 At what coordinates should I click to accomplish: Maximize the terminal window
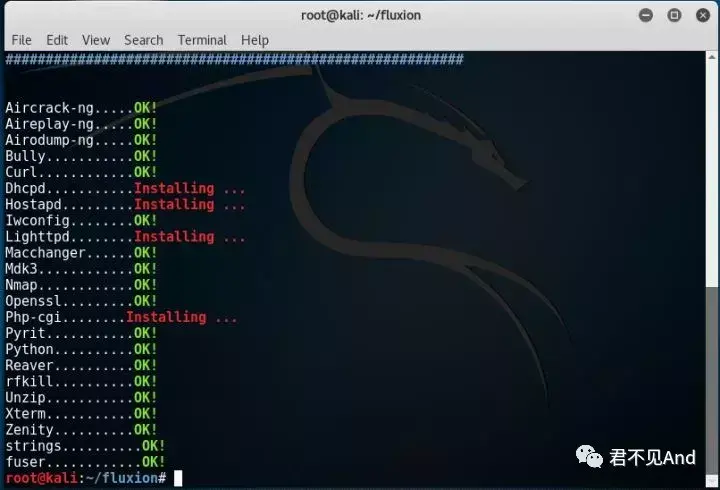[x=674, y=15]
